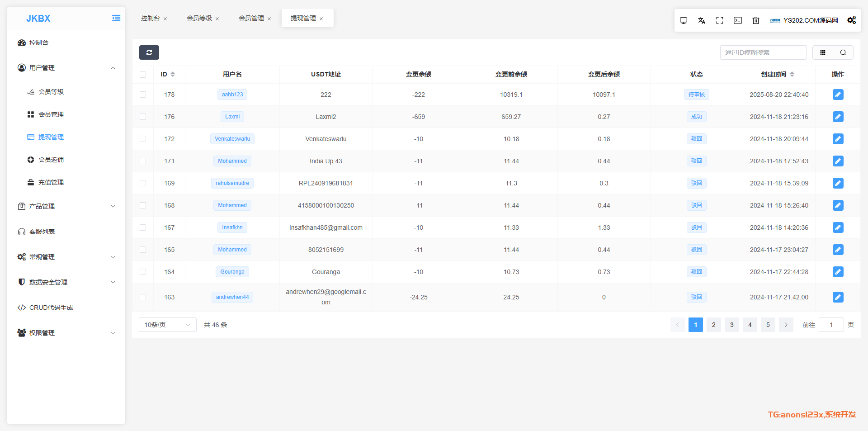Enter fullscreen mode via header icon
Screen dimensions: 868x431
click(x=719, y=20)
